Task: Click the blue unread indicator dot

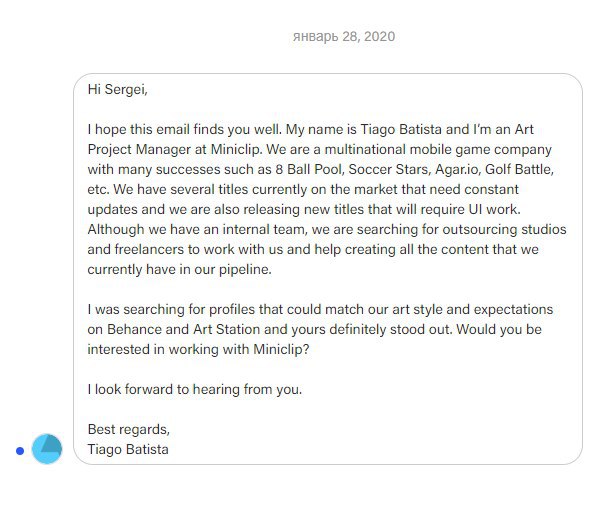Action: (20, 451)
